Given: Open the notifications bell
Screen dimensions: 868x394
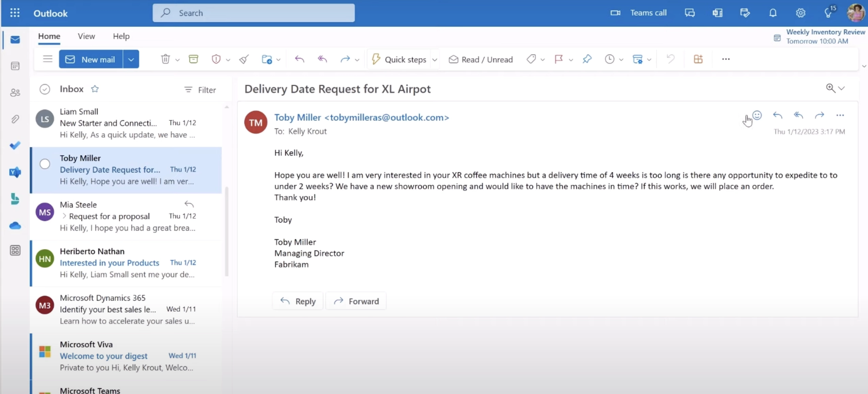Looking at the screenshot, I should tap(773, 13).
